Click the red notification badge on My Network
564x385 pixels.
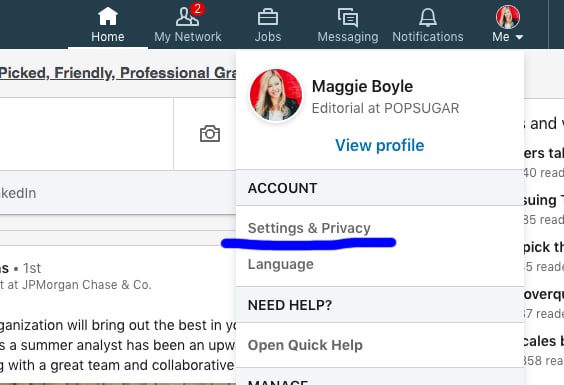click(197, 9)
